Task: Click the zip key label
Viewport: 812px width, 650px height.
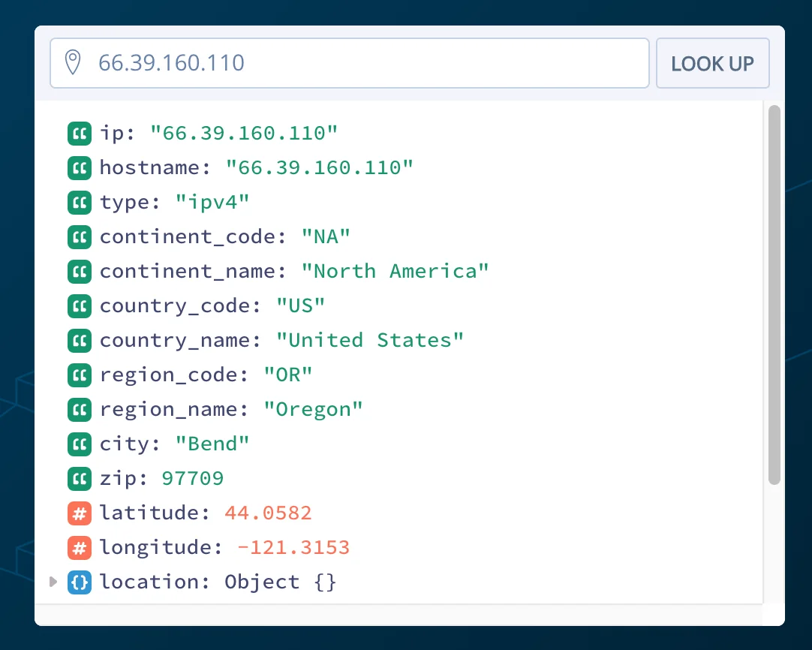Action: 123,479
